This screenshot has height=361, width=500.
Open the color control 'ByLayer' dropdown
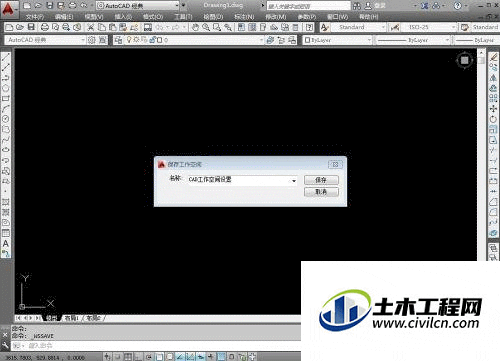click(x=337, y=40)
